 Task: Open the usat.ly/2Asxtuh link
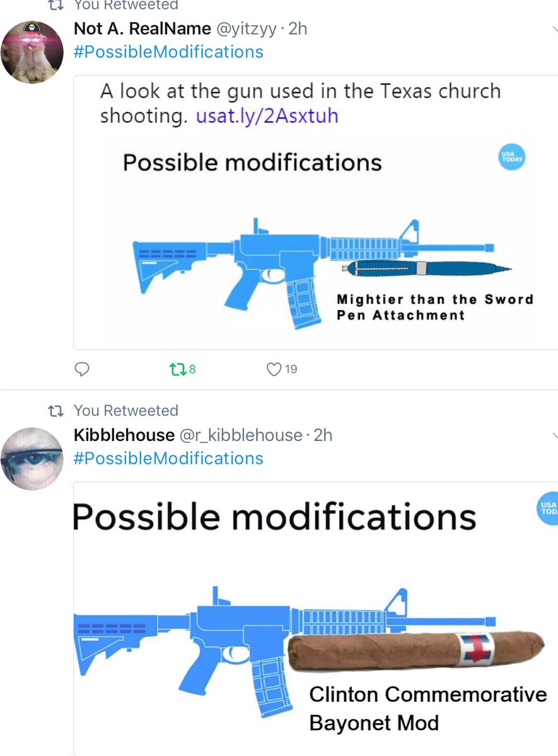[x=267, y=117]
